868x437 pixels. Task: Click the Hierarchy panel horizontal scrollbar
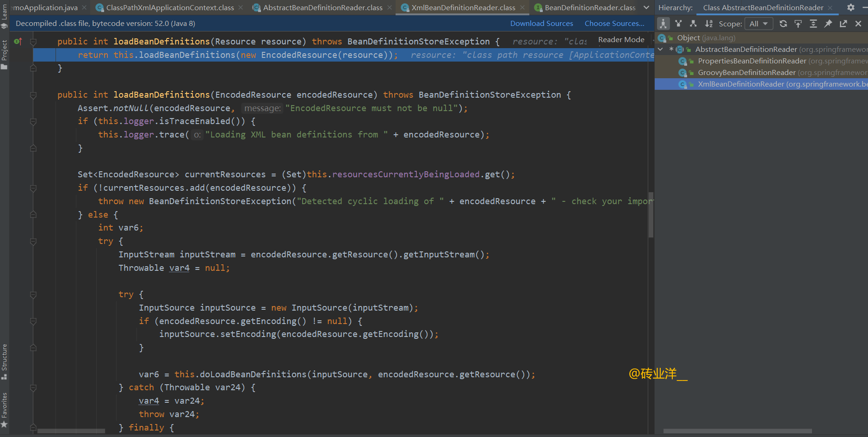pos(738,431)
